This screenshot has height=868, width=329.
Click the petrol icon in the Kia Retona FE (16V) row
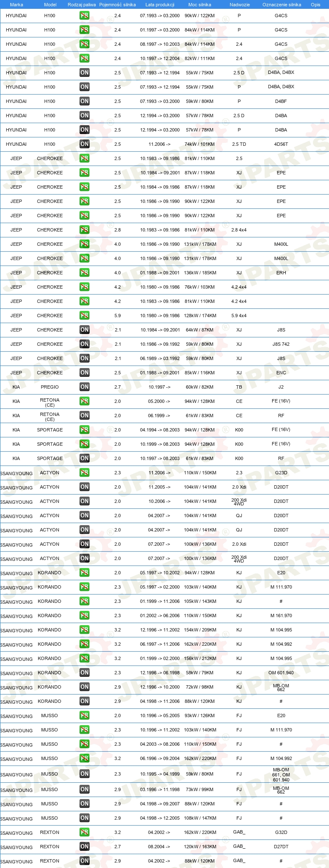(85, 401)
